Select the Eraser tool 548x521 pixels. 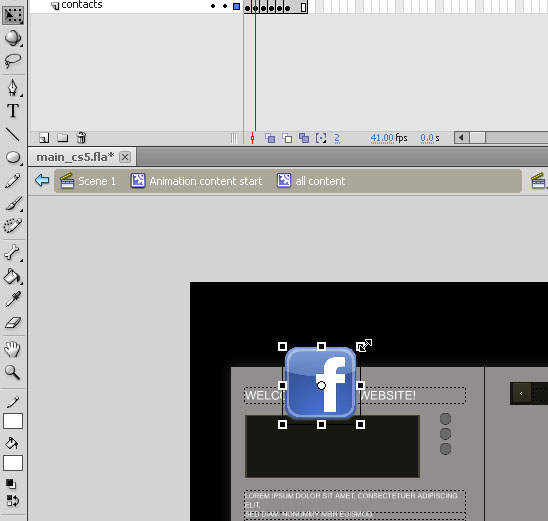[x=13, y=323]
